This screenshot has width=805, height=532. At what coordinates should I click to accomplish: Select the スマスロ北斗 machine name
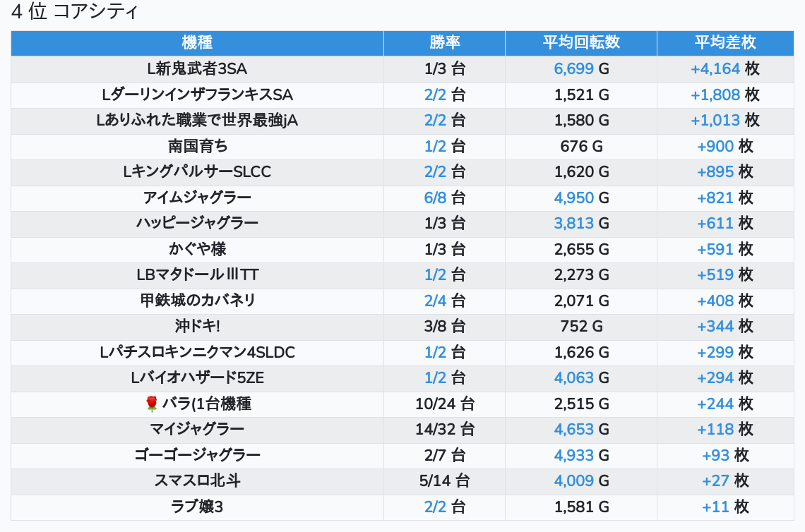[x=197, y=480]
